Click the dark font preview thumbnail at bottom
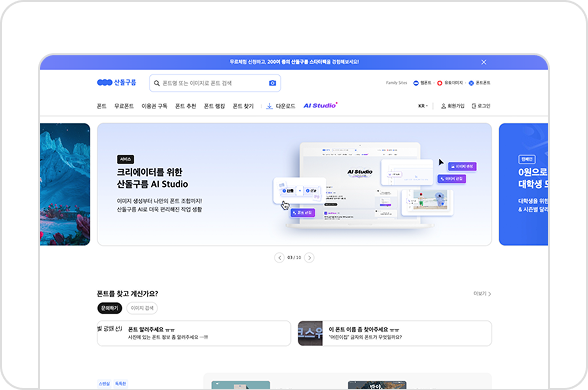 377,385
